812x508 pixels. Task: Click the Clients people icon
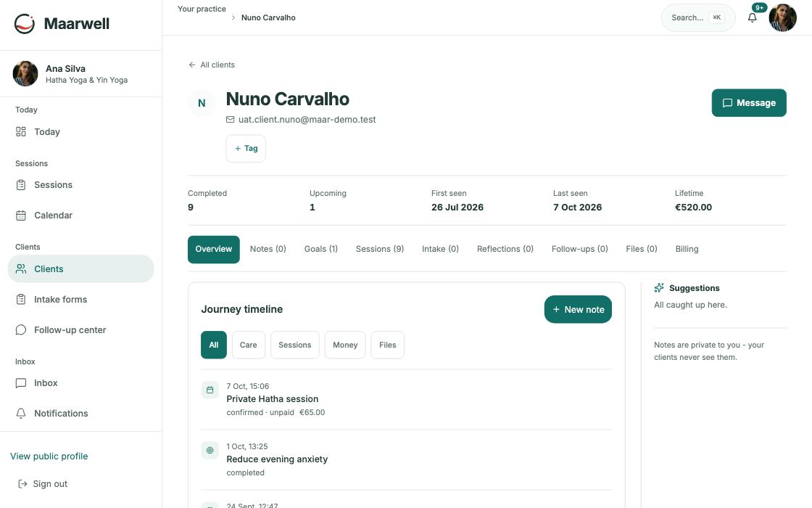click(21, 269)
